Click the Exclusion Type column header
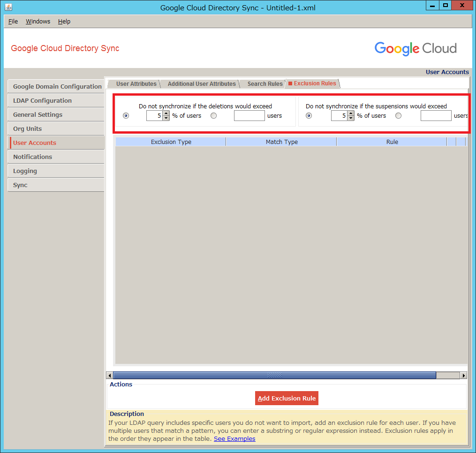The height and width of the screenshot is (453, 476). click(x=171, y=142)
